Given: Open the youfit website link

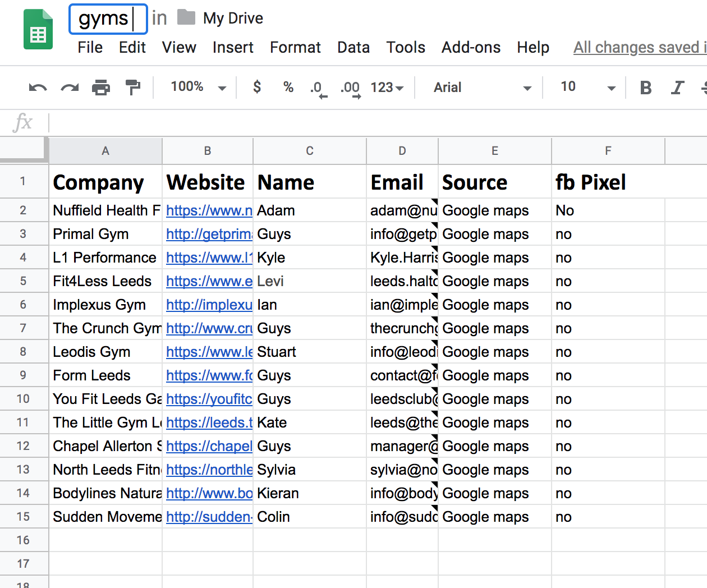Looking at the screenshot, I should tap(209, 399).
